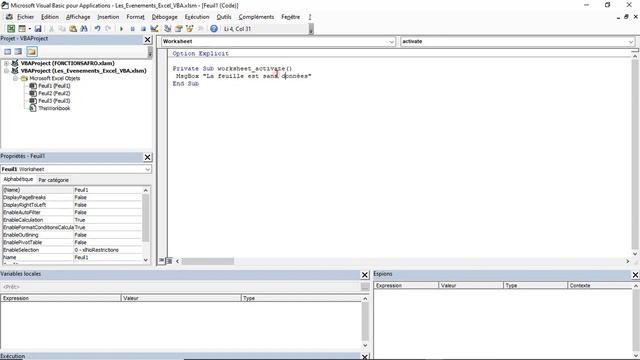Click the Break pause toolbar icon
Viewport: 640px width, 360px height.
(132, 29)
